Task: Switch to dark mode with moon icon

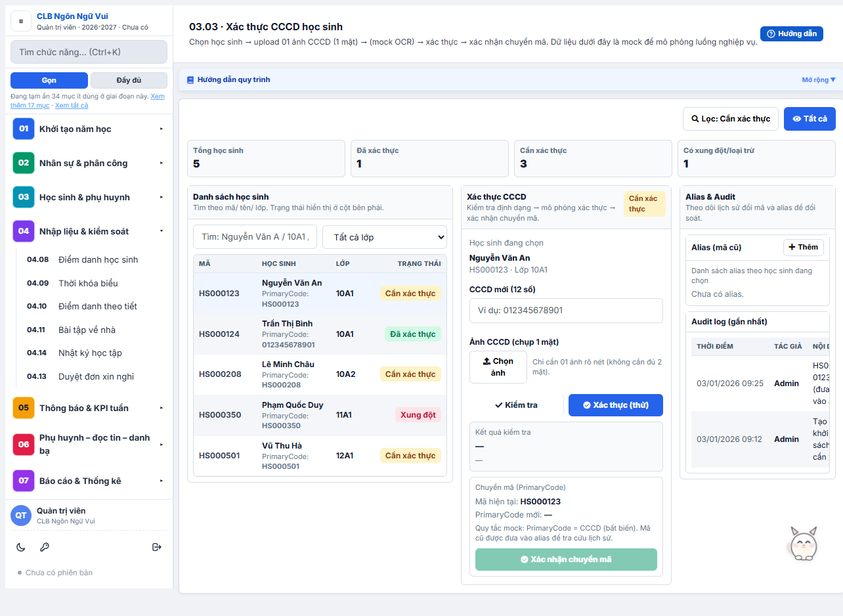Action: (21, 547)
